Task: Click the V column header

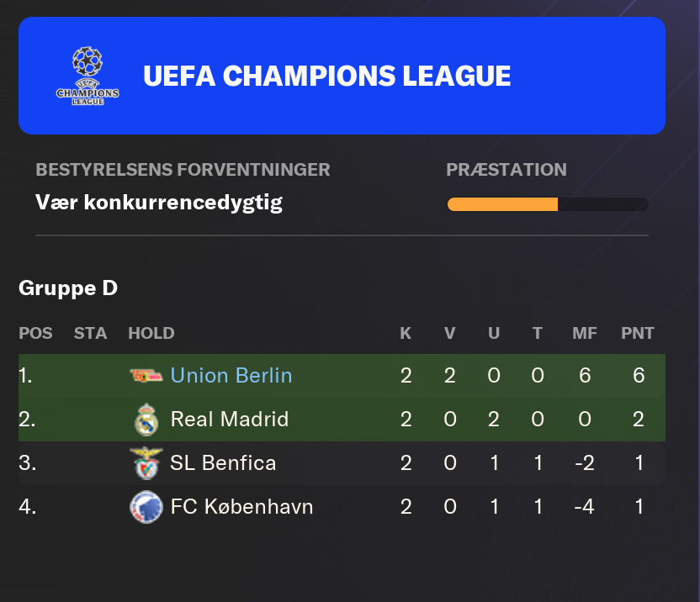Action: click(x=449, y=333)
